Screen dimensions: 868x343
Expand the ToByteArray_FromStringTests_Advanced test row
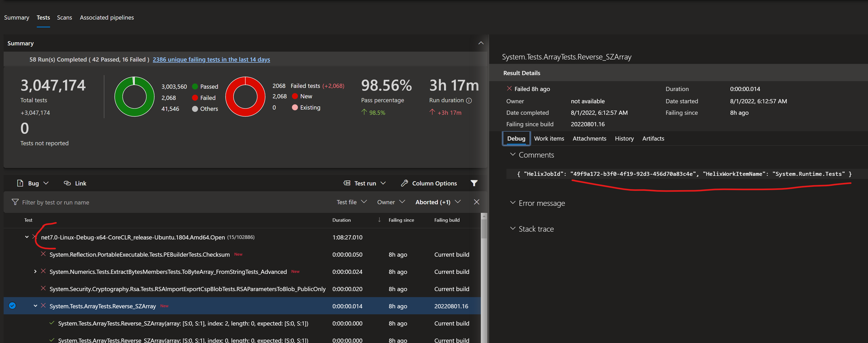(x=35, y=271)
